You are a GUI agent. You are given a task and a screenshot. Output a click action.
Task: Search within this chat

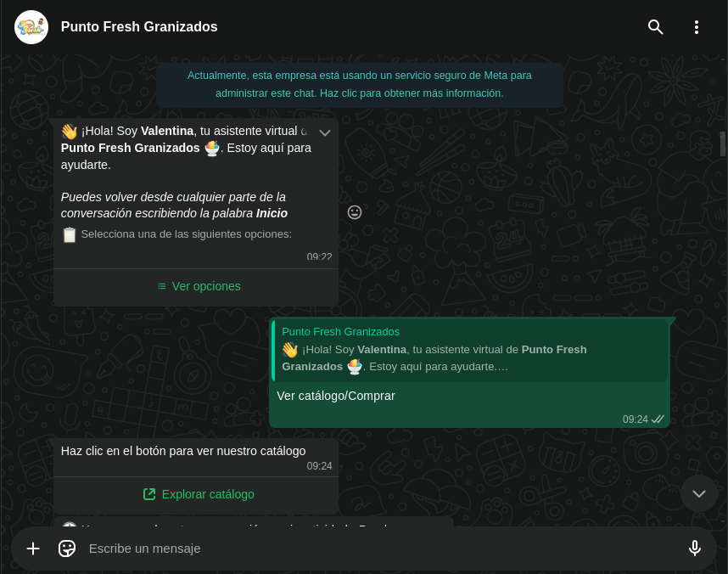tap(655, 27)
